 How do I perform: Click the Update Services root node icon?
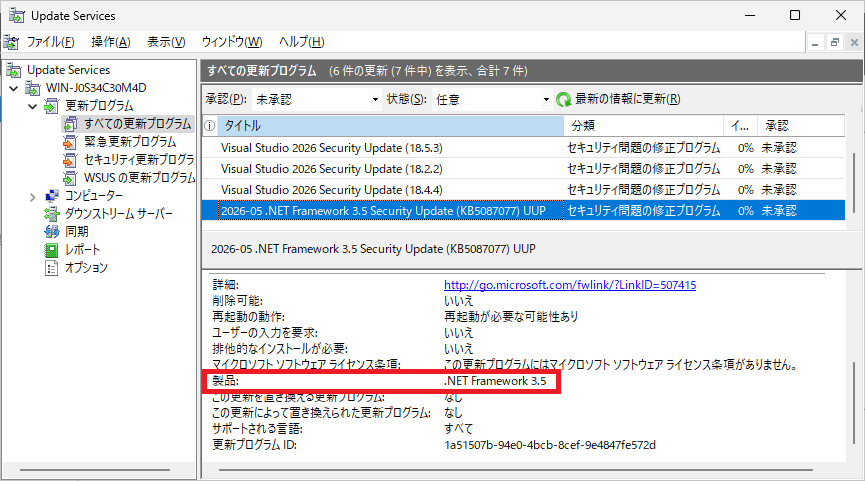[x=14, y=70]
